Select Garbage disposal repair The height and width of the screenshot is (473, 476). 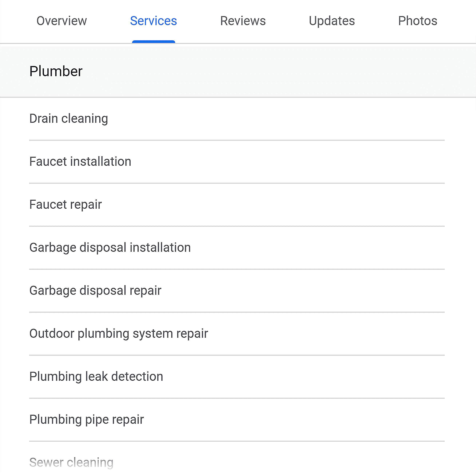(x=95, y=290)
